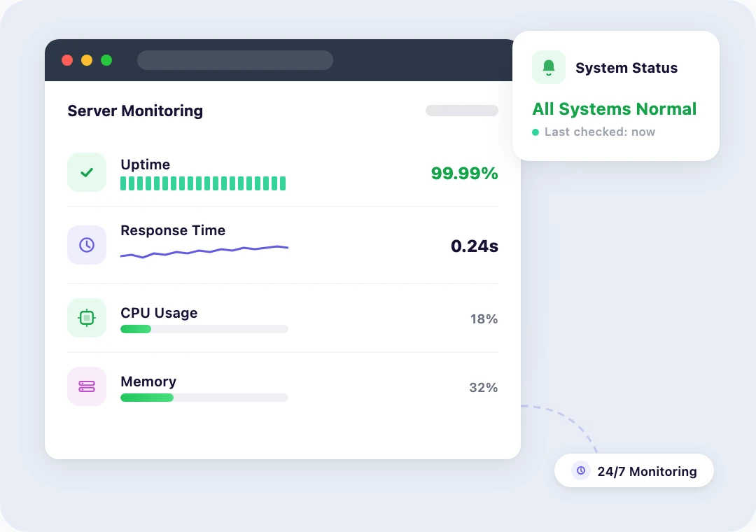This screenshot has width=756, height=532.
Task: Select the clock icon in 24/7 Monitoring badge
Action: tap(580, 470)
